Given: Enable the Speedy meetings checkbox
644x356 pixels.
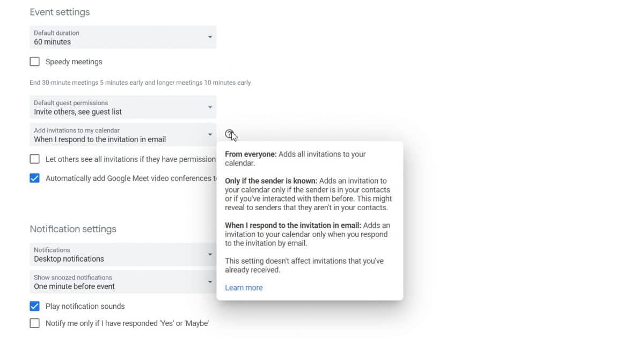Looking at the screenshot, I should (34, 61).
